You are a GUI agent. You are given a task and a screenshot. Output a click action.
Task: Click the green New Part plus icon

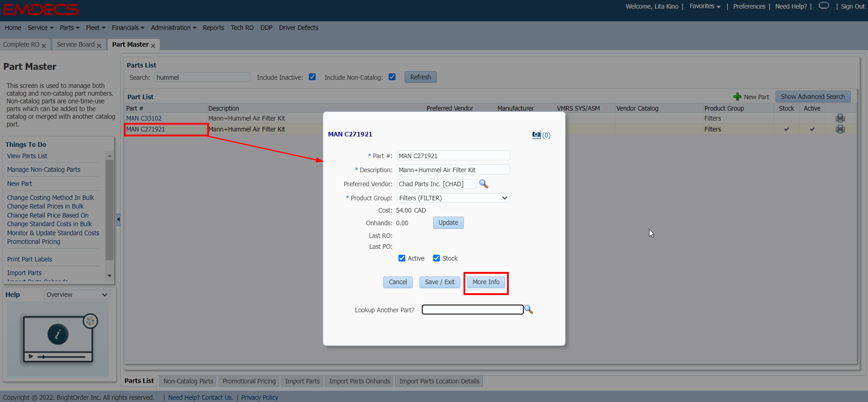point(737,97)
